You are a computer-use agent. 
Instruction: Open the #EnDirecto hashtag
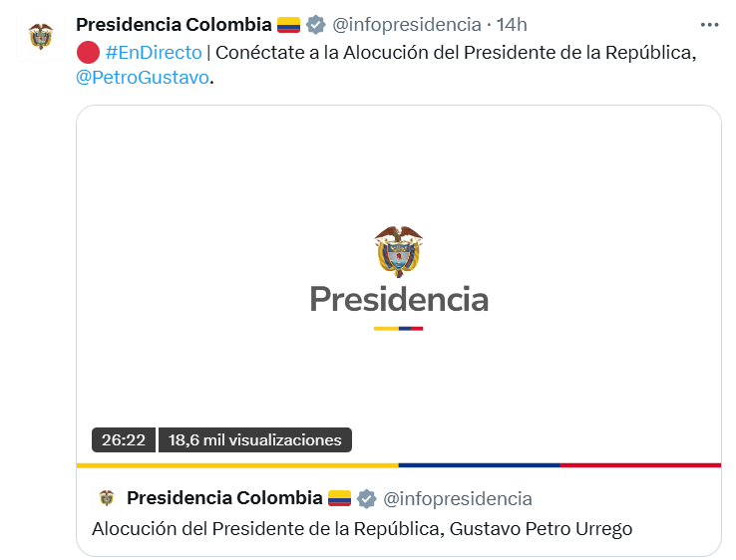tap(153, 52)
